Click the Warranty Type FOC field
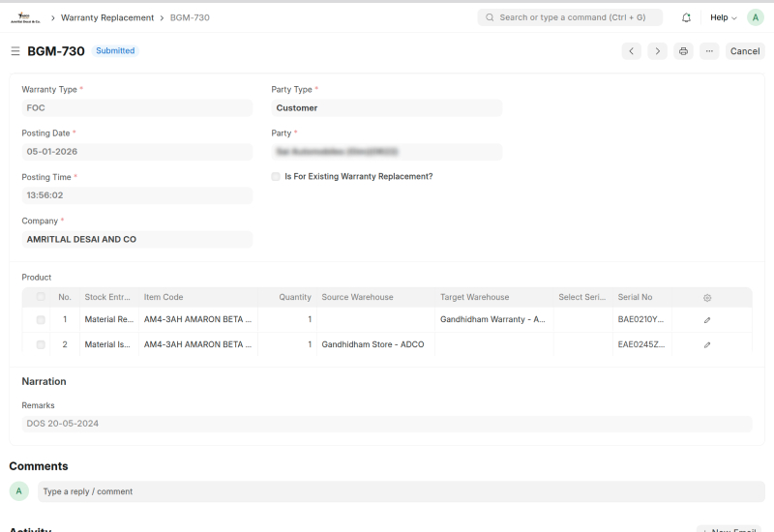This screenshot has width=774, height=532. point(137,108)
